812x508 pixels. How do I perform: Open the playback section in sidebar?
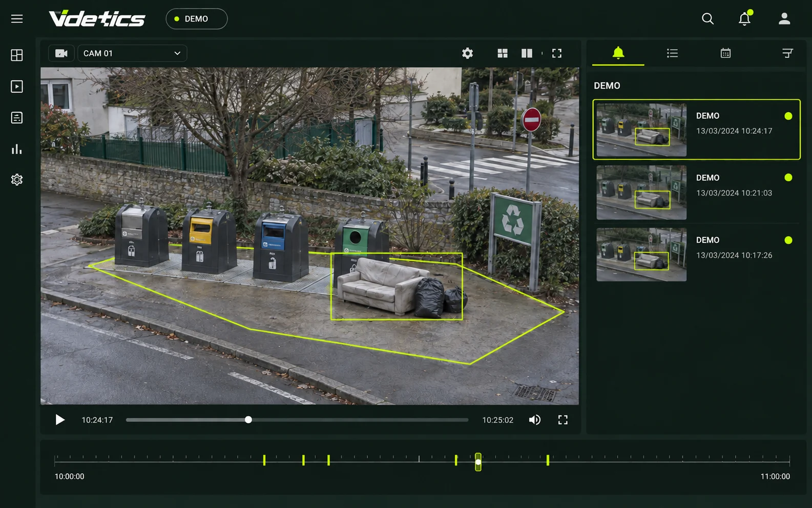[x=17, y=87]
